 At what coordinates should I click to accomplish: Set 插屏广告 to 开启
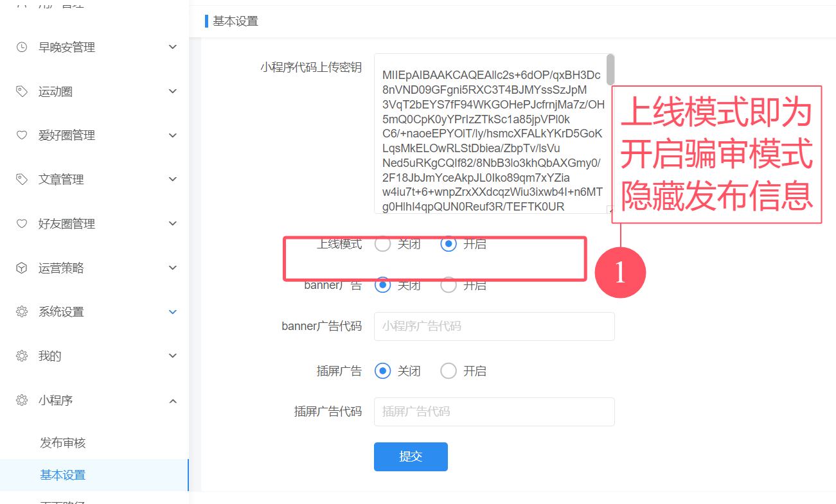[x=449, y=370]
